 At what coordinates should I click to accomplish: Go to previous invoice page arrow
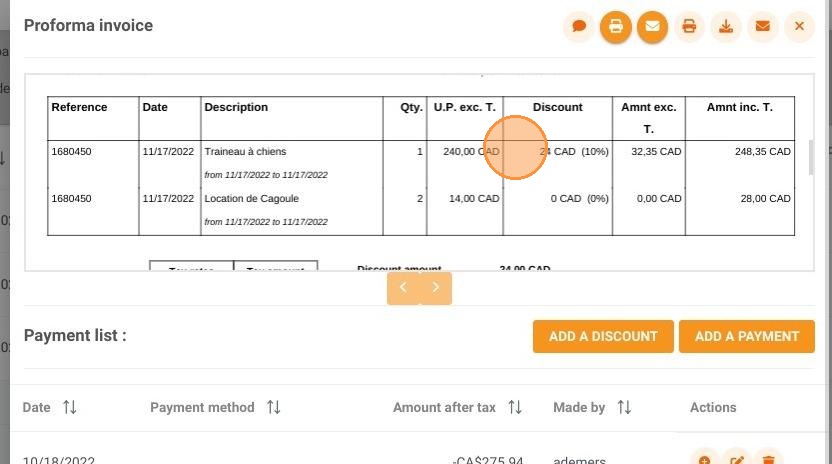(x=403, y=288)
